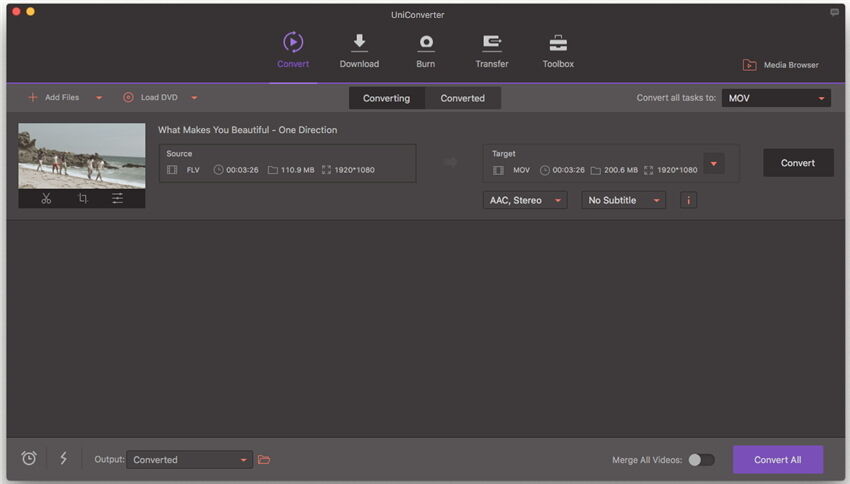
Task: Click the Source FLV format text
Action: tap(193, 170)
